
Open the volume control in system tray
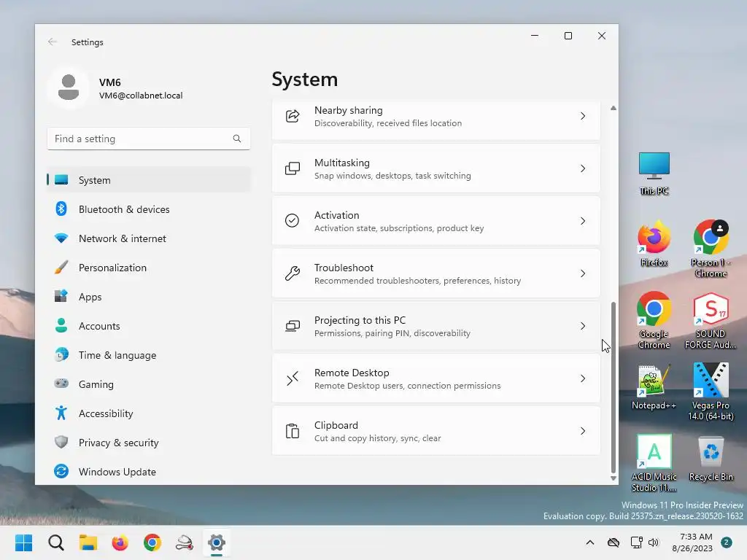click(x=654, y=542)
